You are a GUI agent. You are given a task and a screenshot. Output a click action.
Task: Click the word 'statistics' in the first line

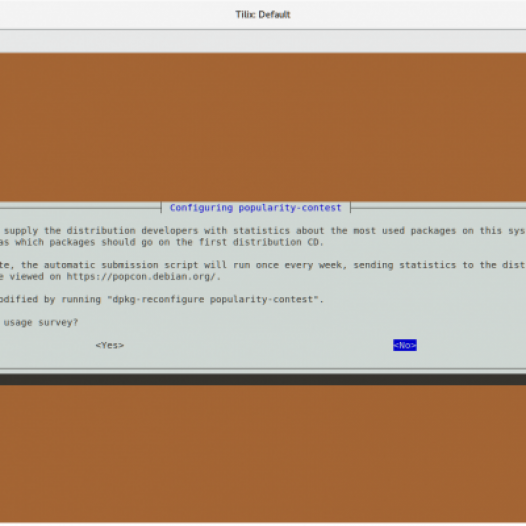click(261, 231)
